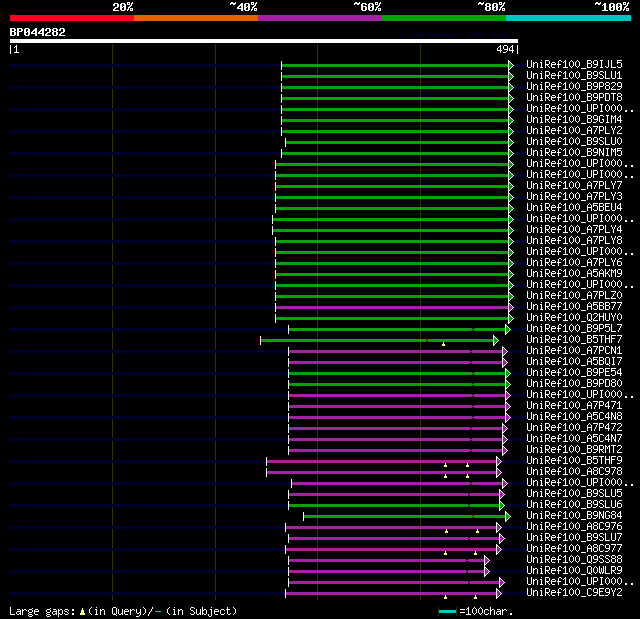The width and height of the screenshot is (640, 619).
Task: Click the UniRef100_A7PLY4 label
Action: pos(574,230)
